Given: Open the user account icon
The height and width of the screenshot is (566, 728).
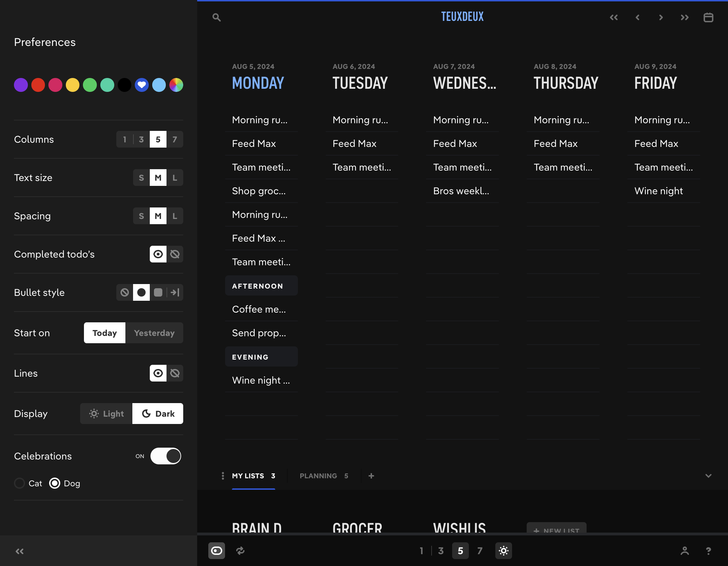Looking at the screenshot, I should [684, 551].
